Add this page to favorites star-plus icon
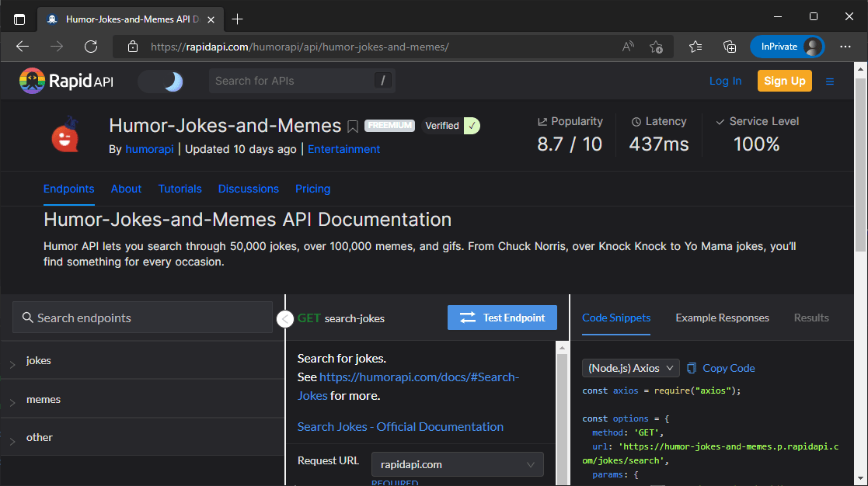This screenshot has height=486, width=868. (656, 47)
